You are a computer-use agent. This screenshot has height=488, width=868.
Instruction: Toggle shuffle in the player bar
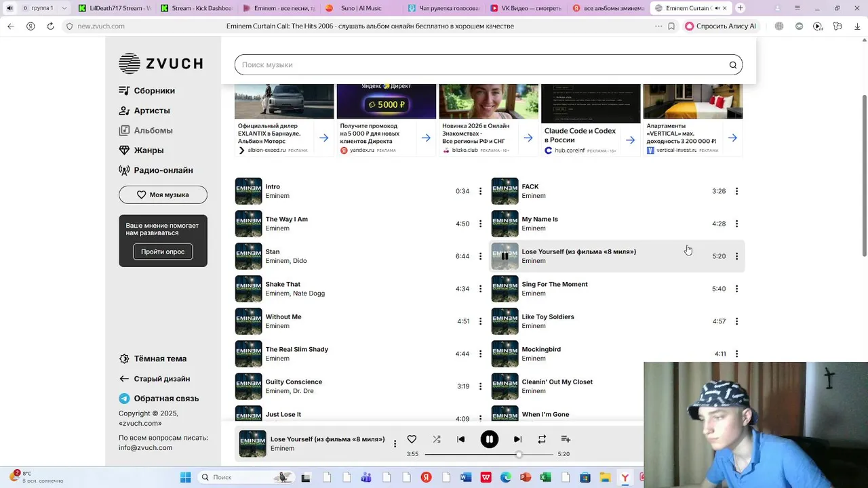pyautogui.click(x=437, y=439)
